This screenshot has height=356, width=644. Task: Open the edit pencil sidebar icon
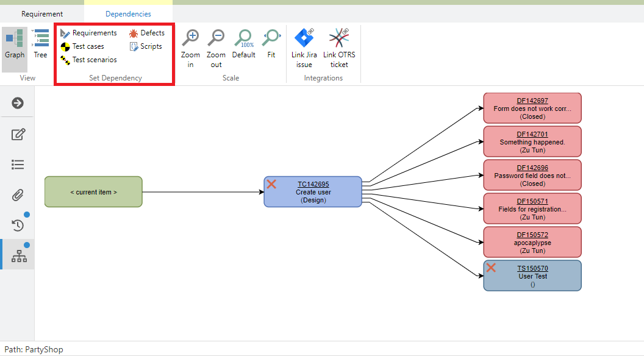click(18, 134)
